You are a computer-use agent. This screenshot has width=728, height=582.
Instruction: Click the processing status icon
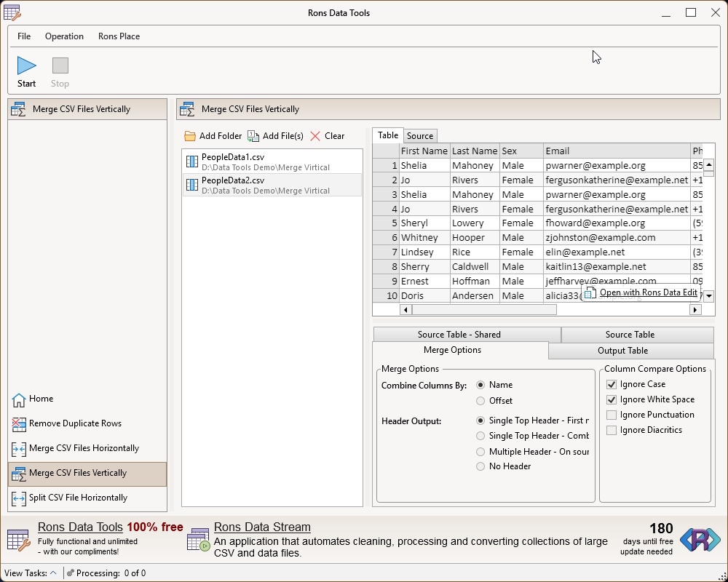[x=70, y=573]
